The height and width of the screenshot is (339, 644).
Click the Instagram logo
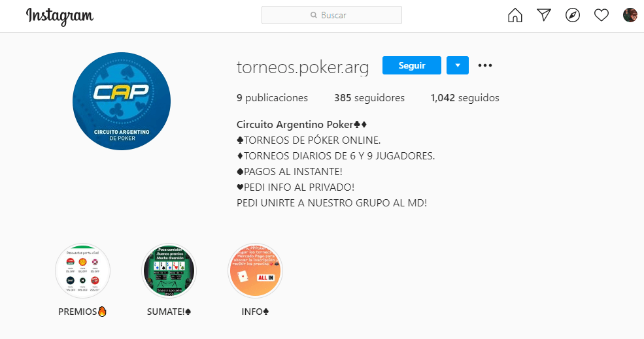point(60,16)
